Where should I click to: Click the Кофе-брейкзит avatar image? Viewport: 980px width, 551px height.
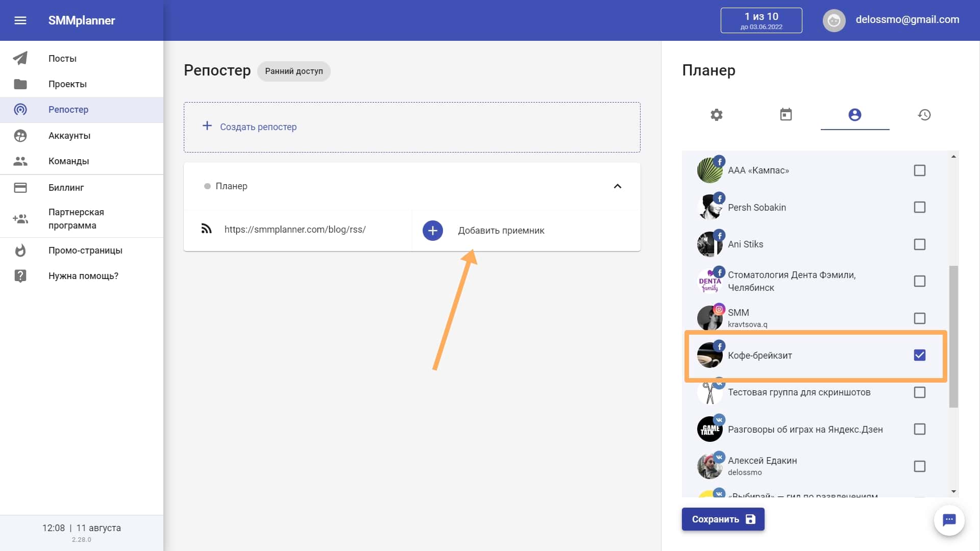tap(709, 355)
